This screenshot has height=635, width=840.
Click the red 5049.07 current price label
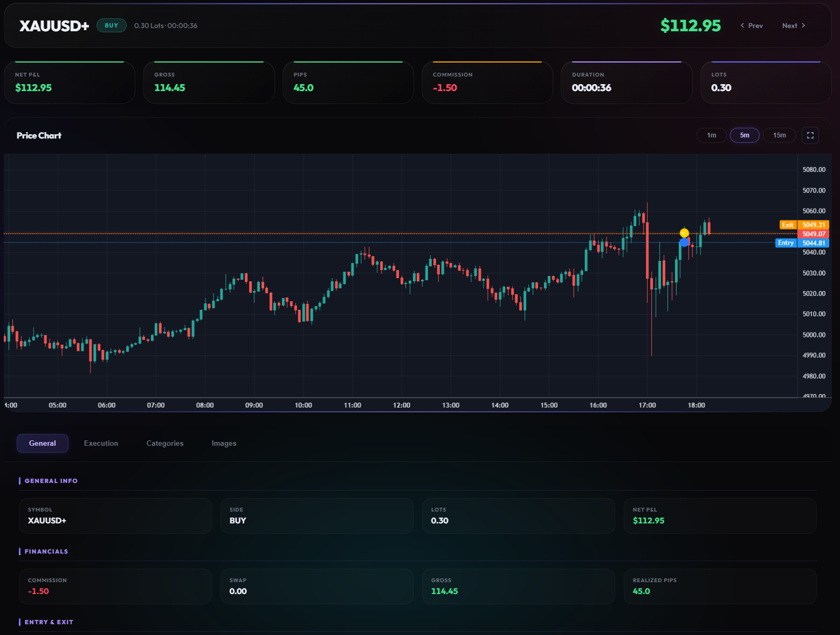point(814,234)
